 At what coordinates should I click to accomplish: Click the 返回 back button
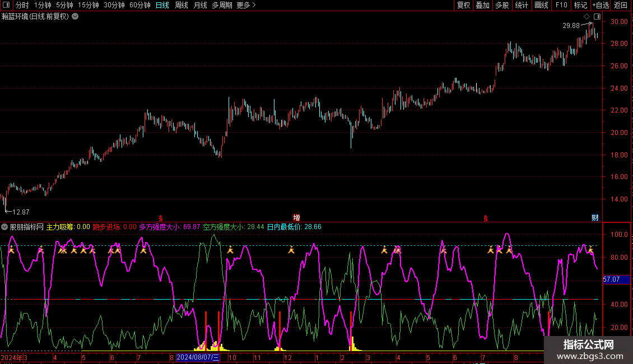621,5
